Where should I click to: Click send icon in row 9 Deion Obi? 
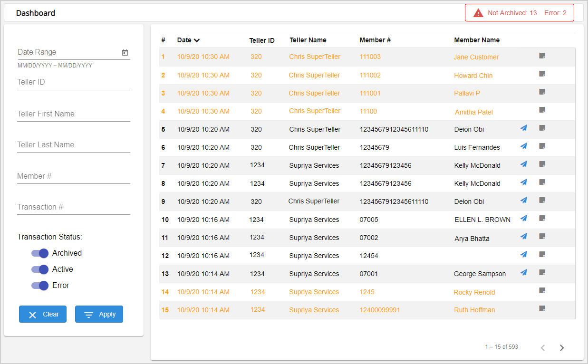pyautogui.click(x=524, y=201)
